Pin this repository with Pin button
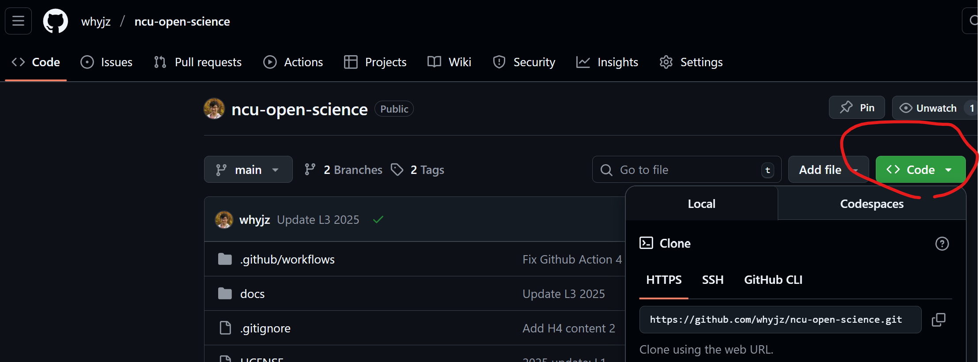 click(x=857, y=108)
